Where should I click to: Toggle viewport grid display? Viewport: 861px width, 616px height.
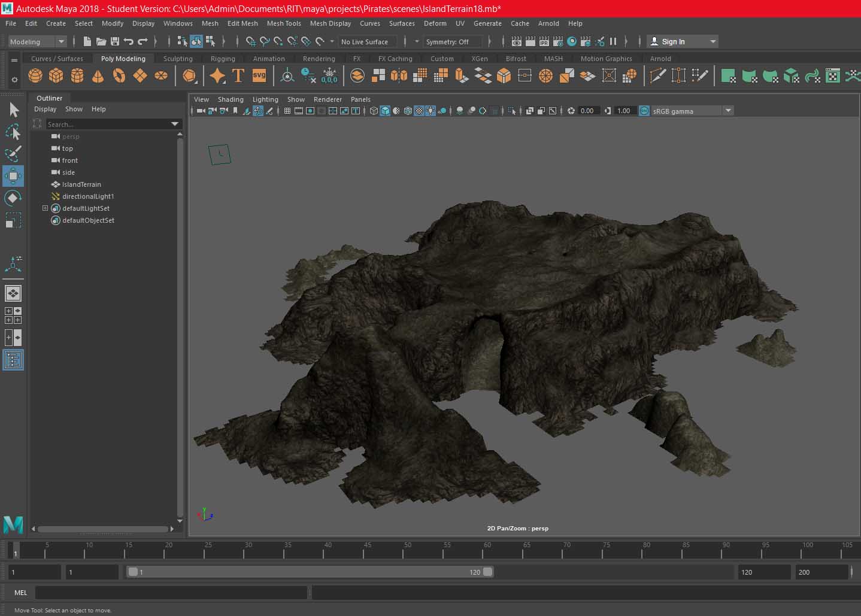[x=287, y=111]
